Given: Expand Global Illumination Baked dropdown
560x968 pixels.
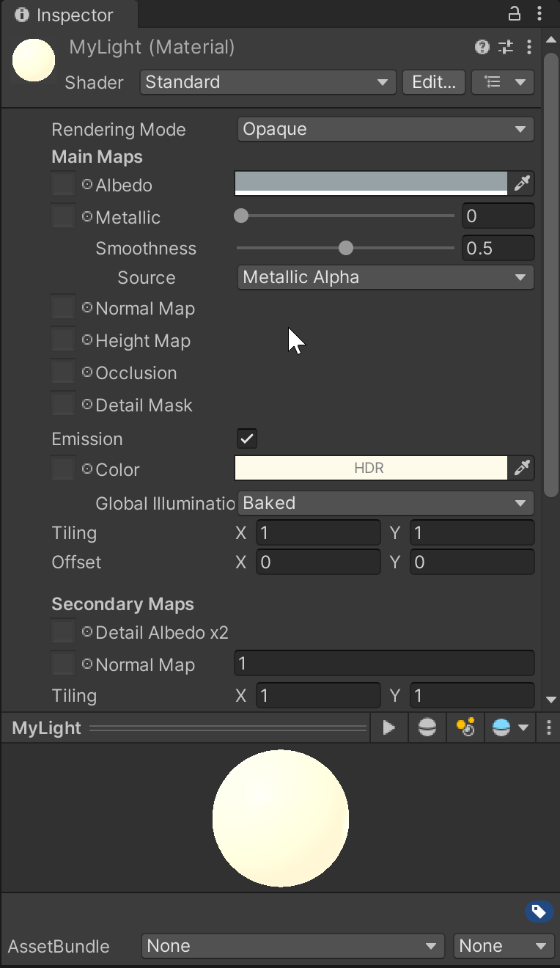Looking at the screenshot, I should coord(386,503).
